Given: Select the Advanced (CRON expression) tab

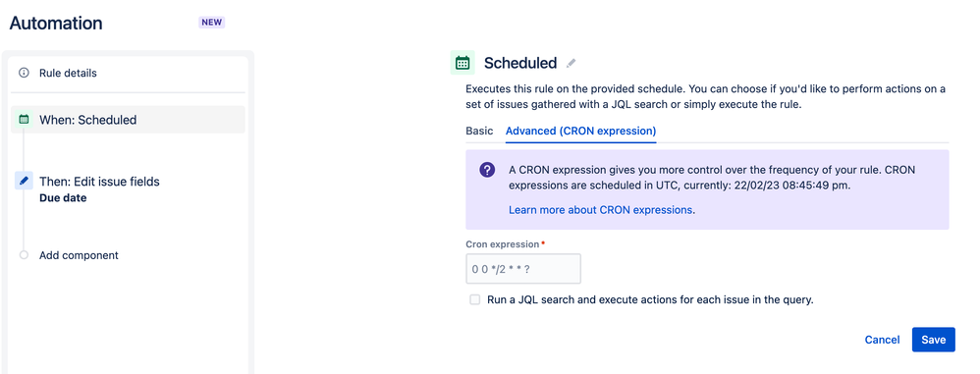Looking at the screenshot, I should click(x=580, y=132).
